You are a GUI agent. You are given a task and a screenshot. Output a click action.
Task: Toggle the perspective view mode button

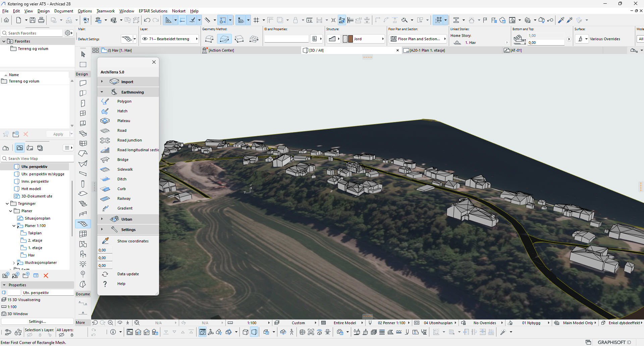[x=254, y=332]
